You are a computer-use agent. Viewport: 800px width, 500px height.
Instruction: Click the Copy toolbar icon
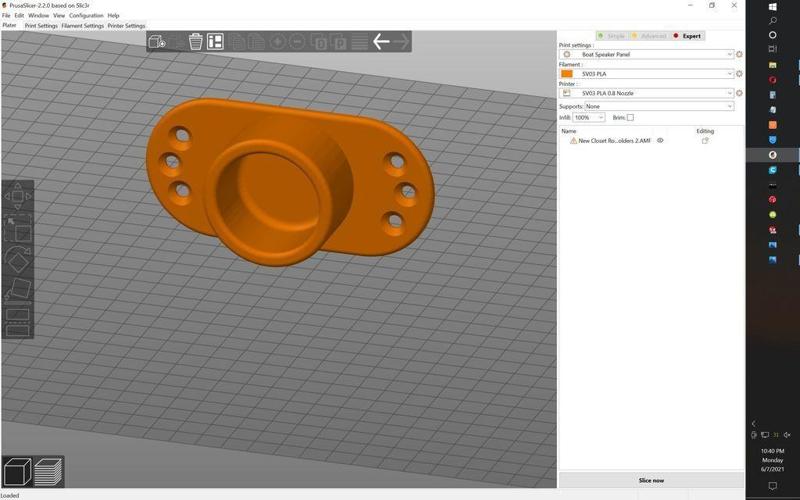point(237,41)
